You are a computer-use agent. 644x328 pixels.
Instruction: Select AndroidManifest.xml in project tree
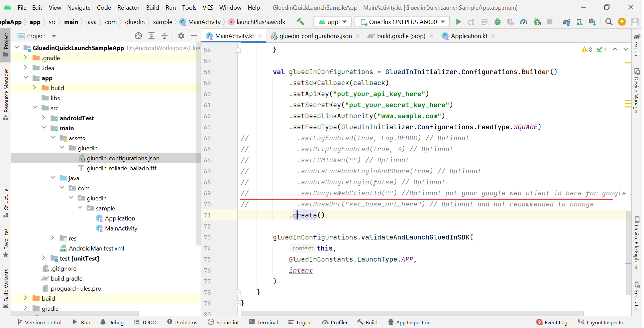[96, 248]
